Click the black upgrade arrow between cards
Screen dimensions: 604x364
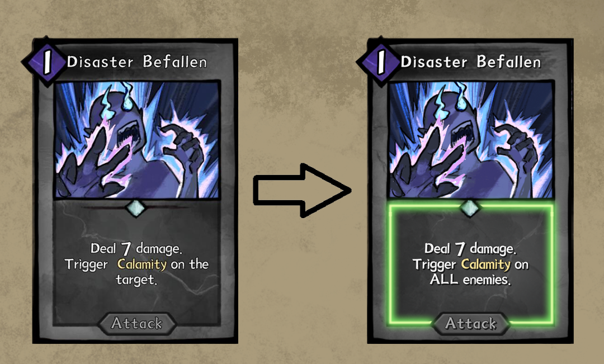[x=302, y=190]
